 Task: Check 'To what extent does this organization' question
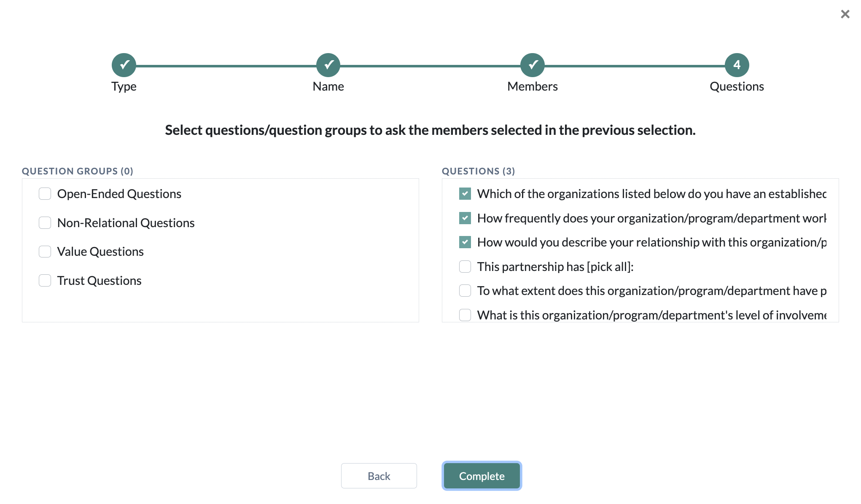tap(465, 291)
